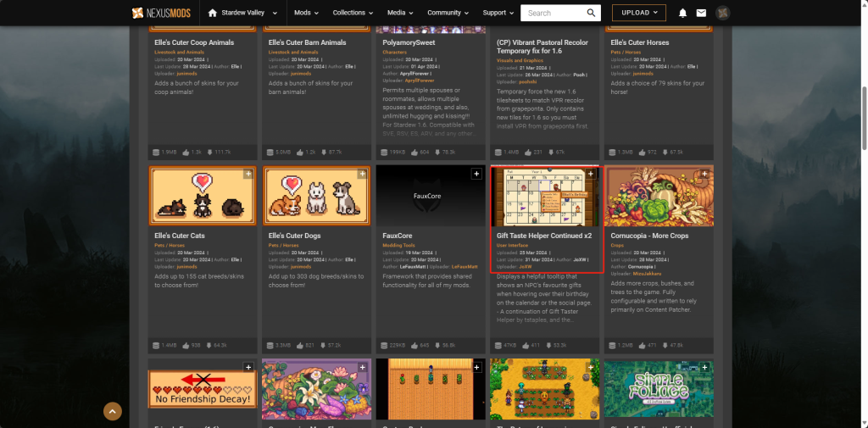Click plus icon on Cornucopia thumbnail
This screenshot has height=428, width=868.
click(705, 174)
